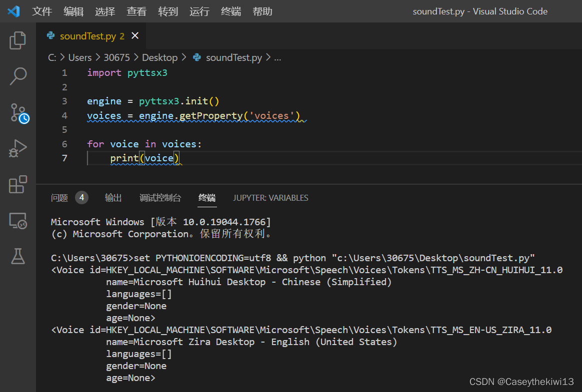Click the print function on line 7
The height and width of the screenshot is (392, 582).
click(124, 158)
